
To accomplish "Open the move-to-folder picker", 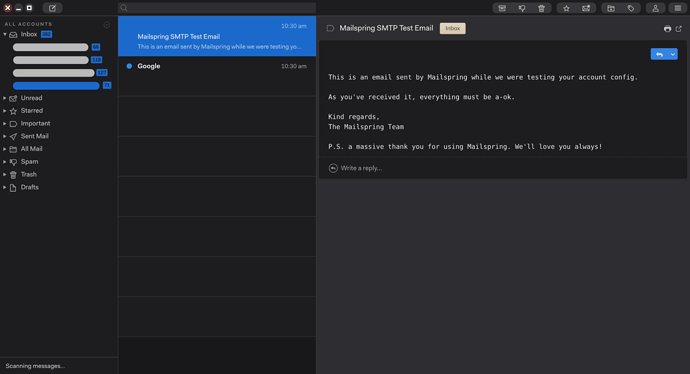I will pos(611,8).
